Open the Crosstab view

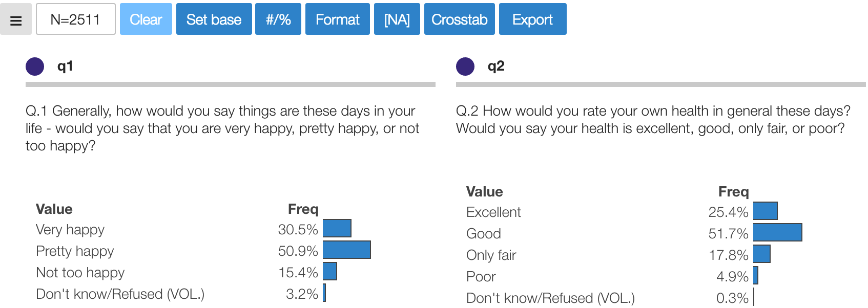(459, 19)
